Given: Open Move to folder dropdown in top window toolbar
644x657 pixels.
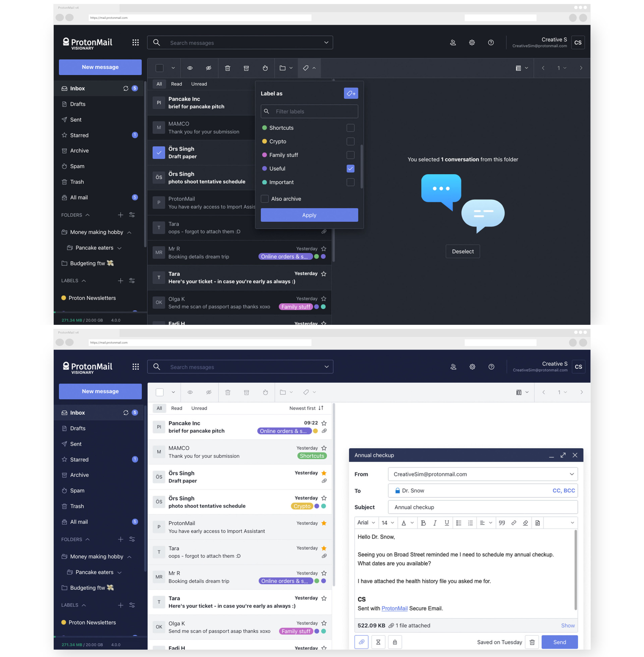Looking at the screenshot, I should [x=286, y=68].
